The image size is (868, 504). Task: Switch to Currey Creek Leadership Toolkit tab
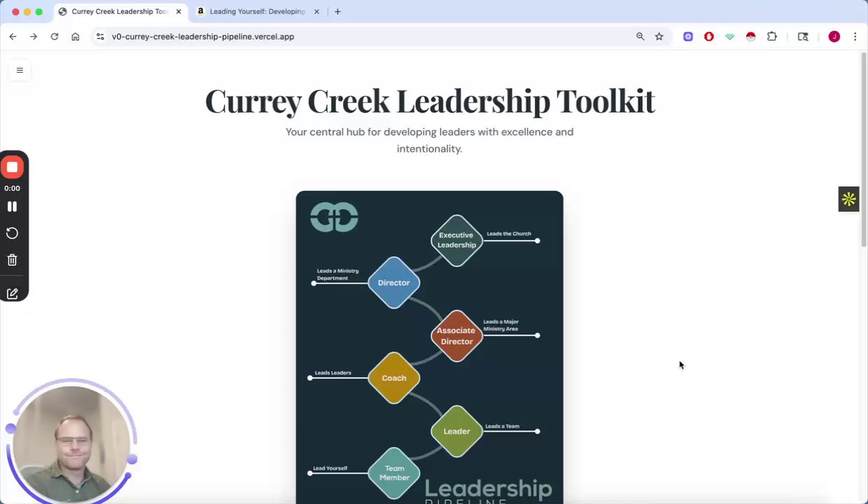[120, 11]
